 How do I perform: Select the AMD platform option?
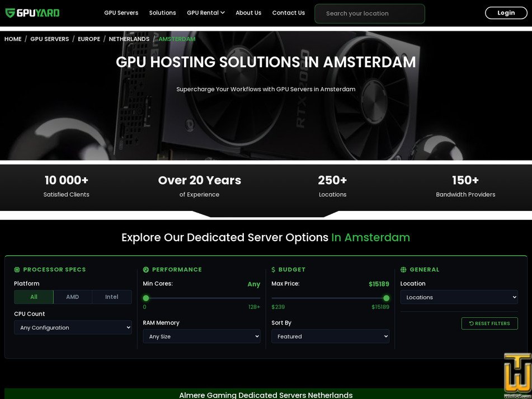tap(73, 297)
